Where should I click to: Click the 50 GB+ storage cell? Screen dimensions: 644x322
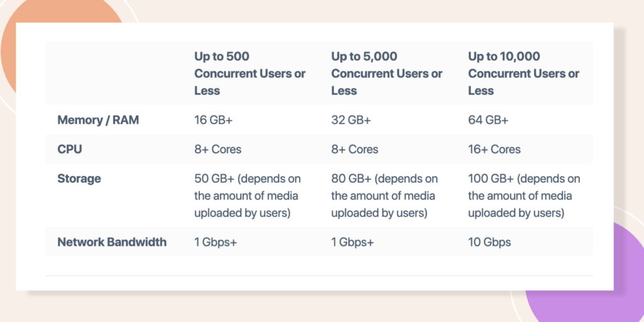pos(246,196)
